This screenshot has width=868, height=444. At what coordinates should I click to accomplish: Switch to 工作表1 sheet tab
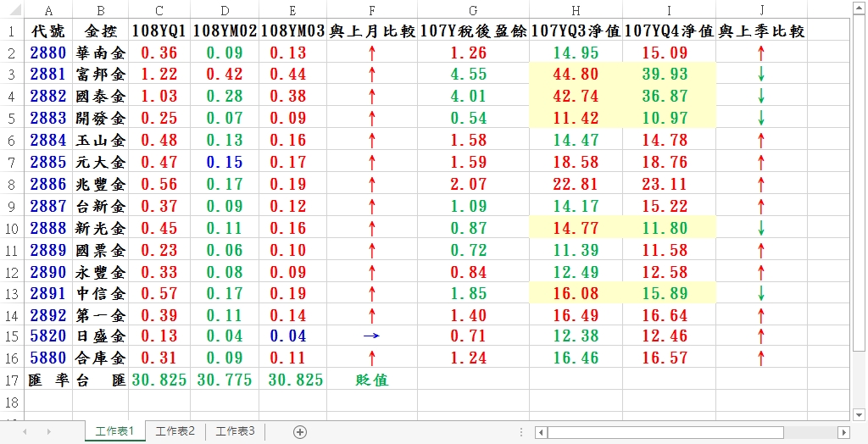click(115, 431)
